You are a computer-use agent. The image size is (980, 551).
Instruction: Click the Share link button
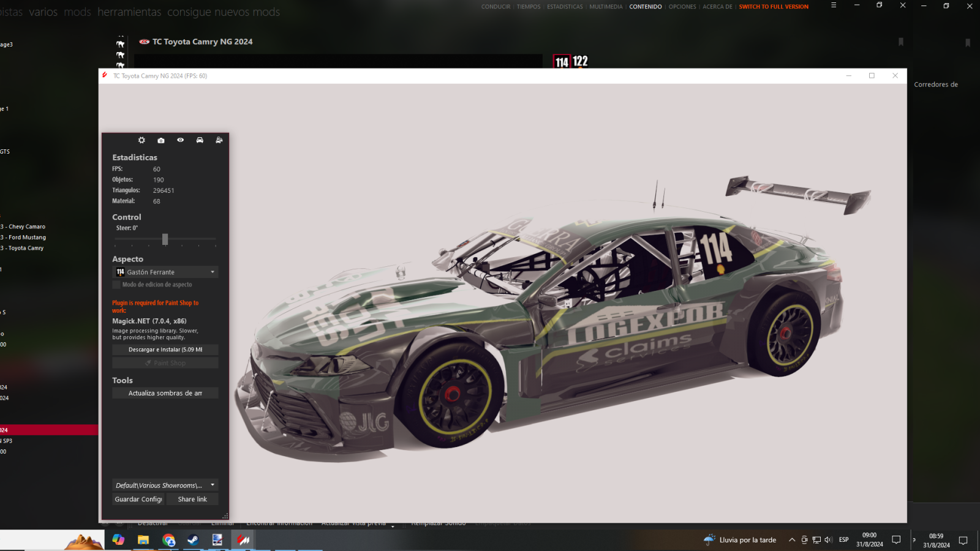[192, 499]
